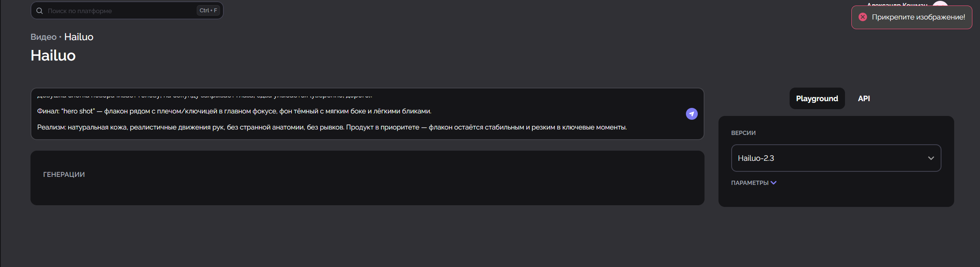Dismiss the Прикрепите изображение notification
The width and height of the screenshot is (980, 267).
pos(911,17)
